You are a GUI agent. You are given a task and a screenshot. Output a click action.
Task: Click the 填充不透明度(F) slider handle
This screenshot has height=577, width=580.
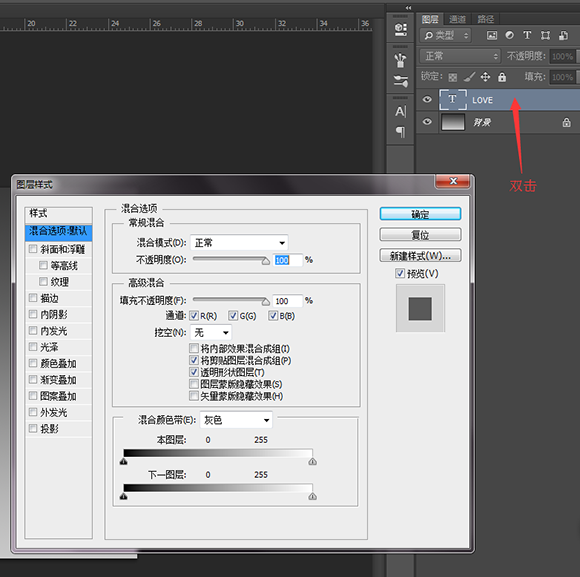click(266, 302)
